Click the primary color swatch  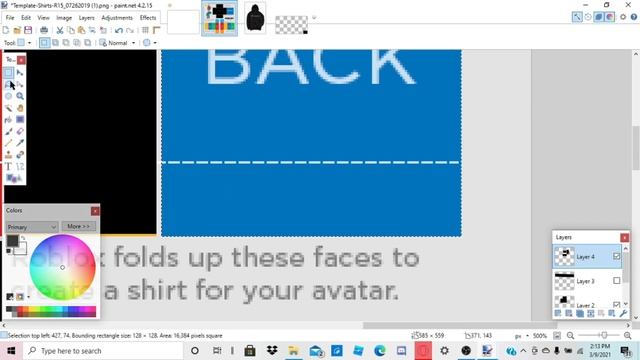(13, 241)
